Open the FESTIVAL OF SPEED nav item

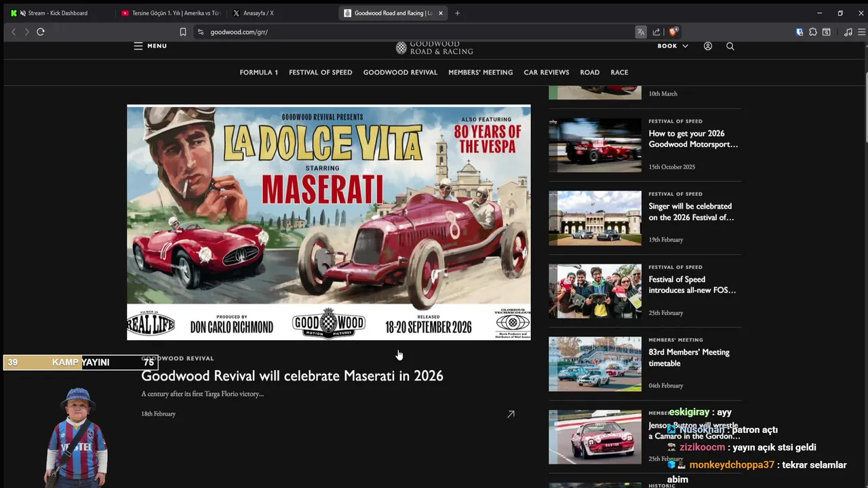321,73
